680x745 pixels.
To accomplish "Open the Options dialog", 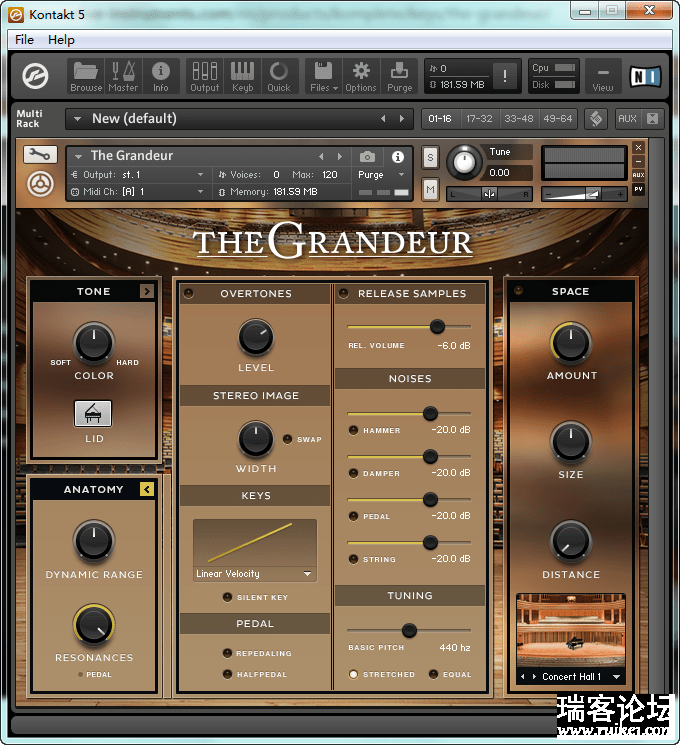I will point(361,76).
